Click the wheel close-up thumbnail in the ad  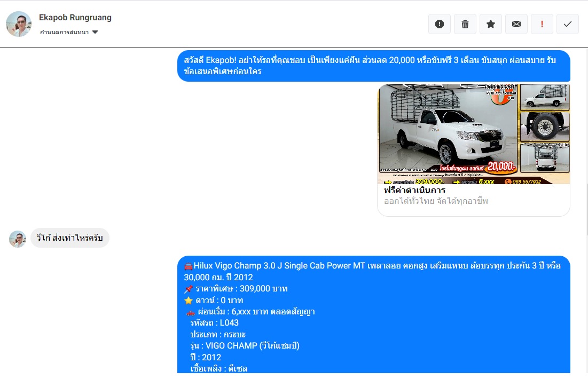click(x=545, y=127)
